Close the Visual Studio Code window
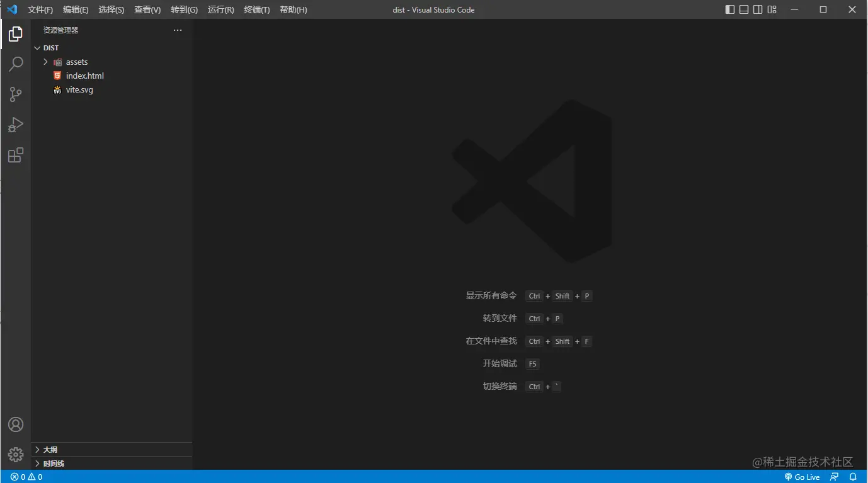Screen dimensions: 868x483 pos(852,9)
